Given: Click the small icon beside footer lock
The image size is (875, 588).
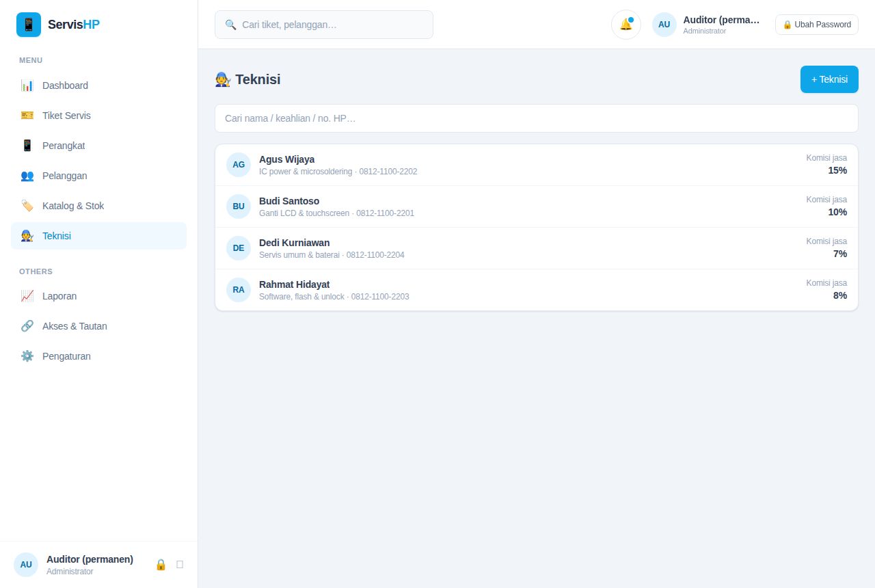Looking at the screenshot, I should (180, 565).
